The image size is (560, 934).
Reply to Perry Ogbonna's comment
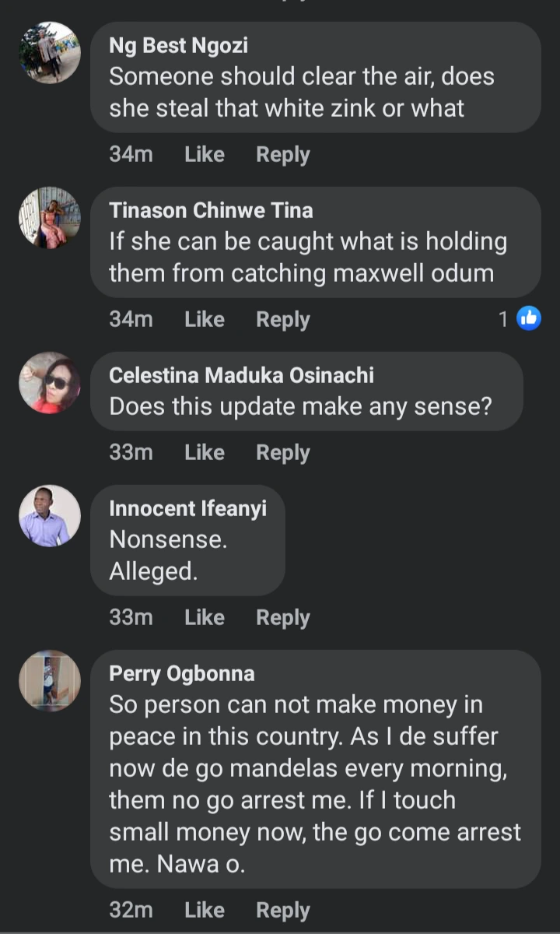[x=283, y=910]
